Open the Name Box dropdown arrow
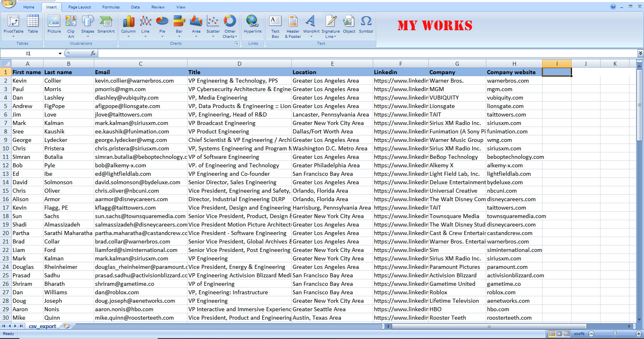644x339 pixels. click(60, 53)
